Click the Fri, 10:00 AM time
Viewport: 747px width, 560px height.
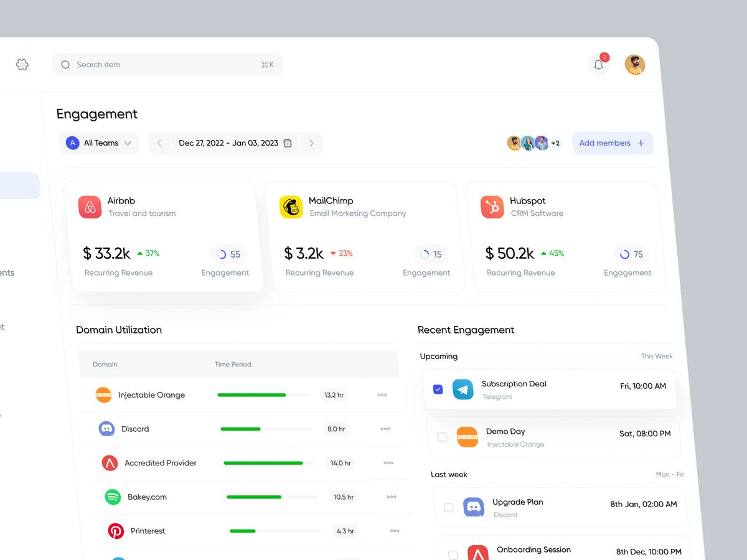pos(643,386)
